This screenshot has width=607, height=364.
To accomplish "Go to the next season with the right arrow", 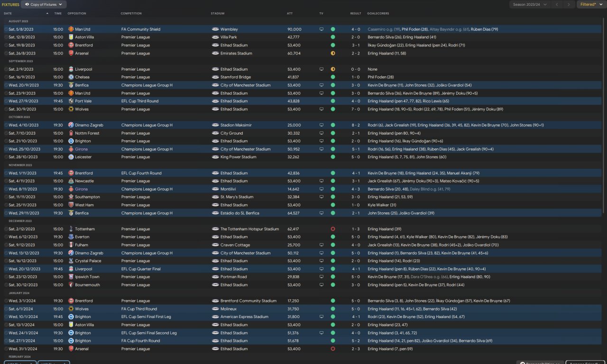I will 569,4.
